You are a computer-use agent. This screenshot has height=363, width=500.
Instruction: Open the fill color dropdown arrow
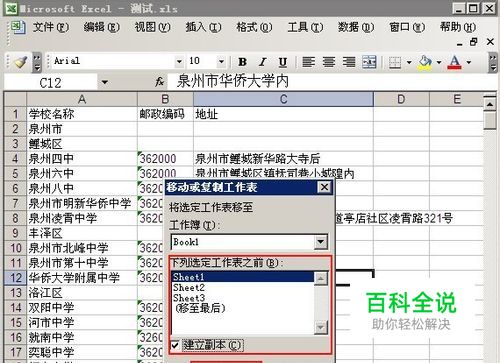click(x=439, y=62)
